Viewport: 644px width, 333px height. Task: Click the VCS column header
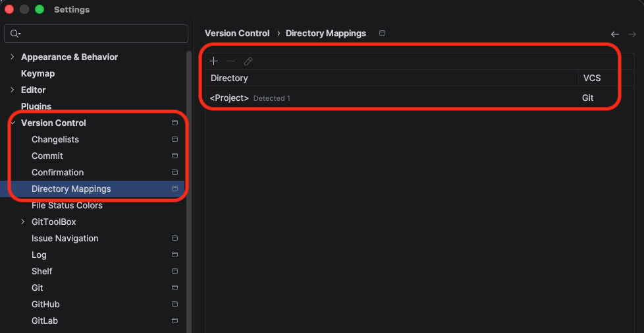(x=592, y=78)
